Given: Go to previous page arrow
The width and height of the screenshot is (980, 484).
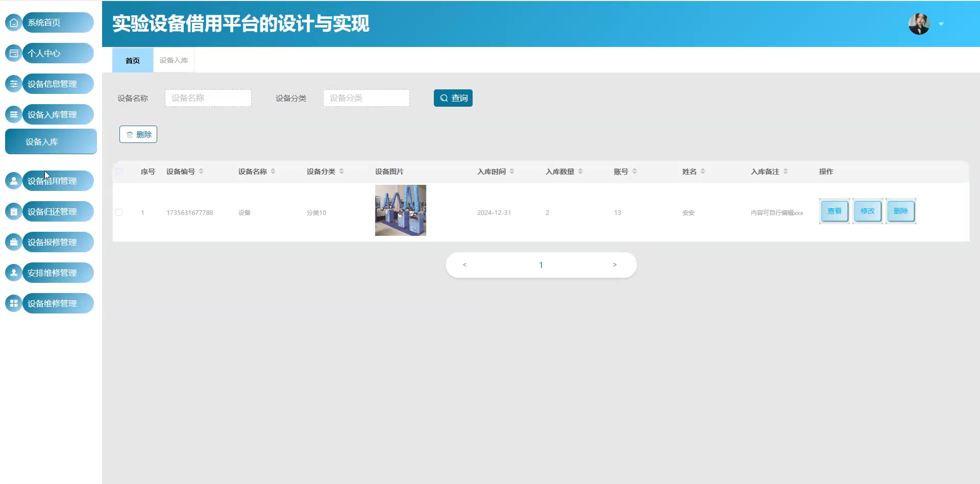Looking at the screenshot, I should tap(464, 264).
